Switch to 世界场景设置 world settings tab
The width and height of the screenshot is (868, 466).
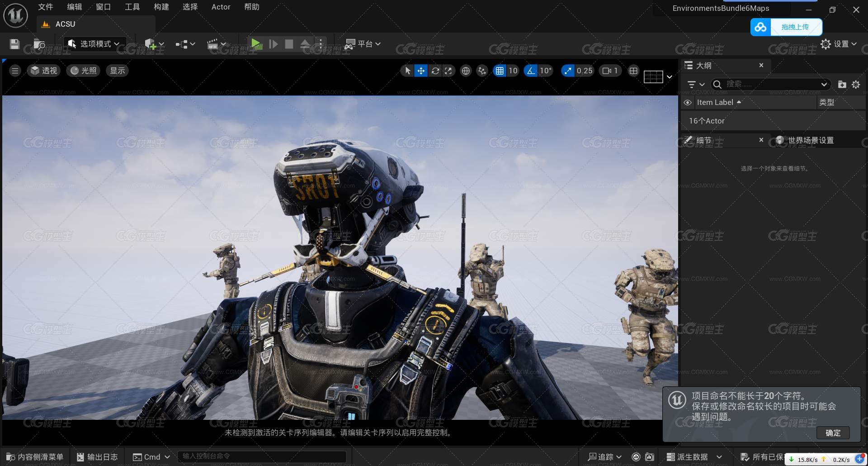tap(805, 140)
